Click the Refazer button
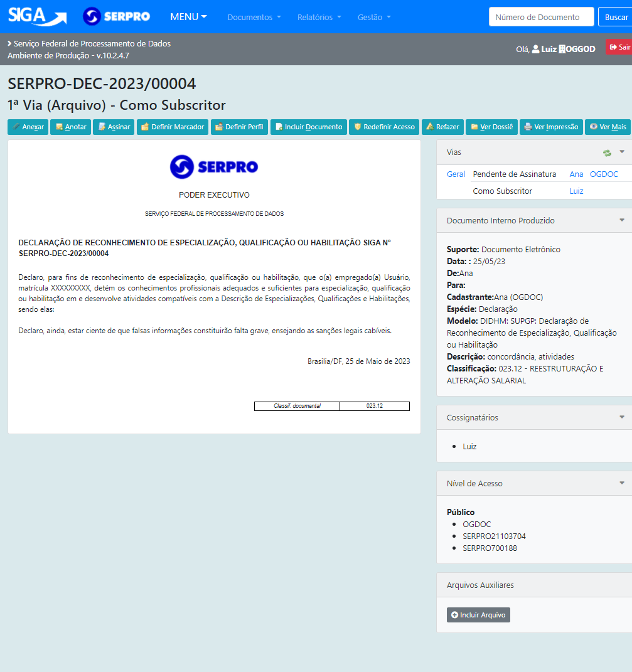 point(442,127)
